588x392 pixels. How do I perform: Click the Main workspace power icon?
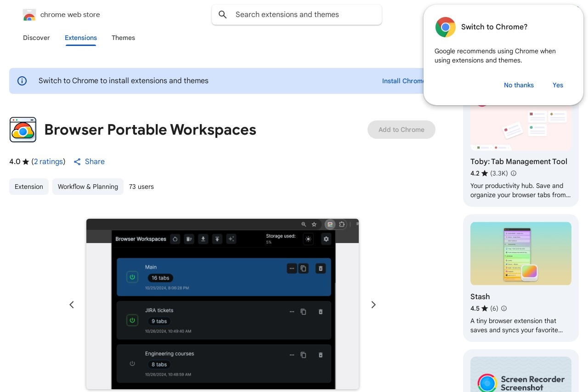coord(132,277)
